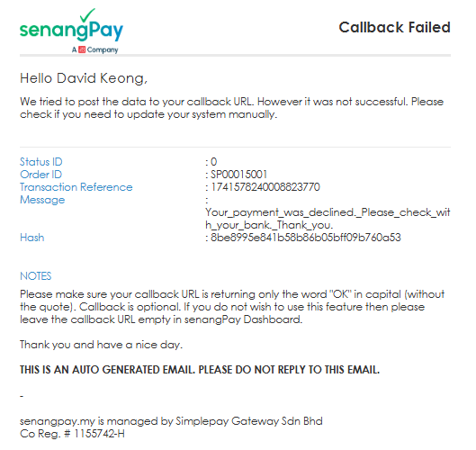Screen dimensions: 476x450
Task: Click the green checkmark above senangPay
Action: pos(88,15)
